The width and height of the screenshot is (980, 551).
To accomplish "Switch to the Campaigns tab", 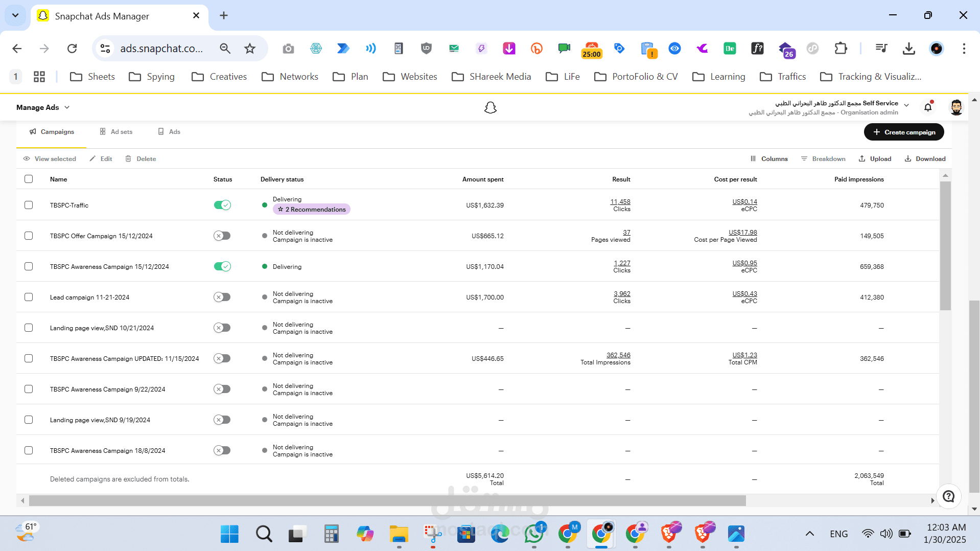I will [52, 132].
